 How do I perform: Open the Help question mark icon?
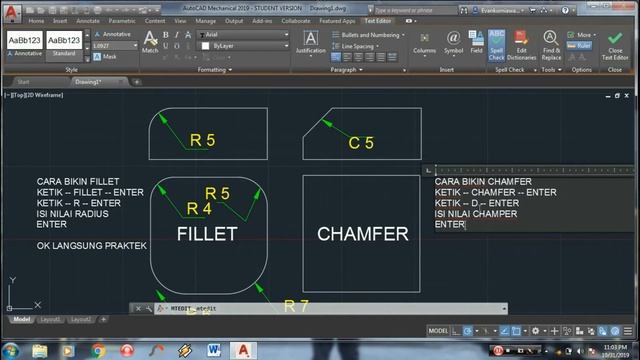coord(565,10)
